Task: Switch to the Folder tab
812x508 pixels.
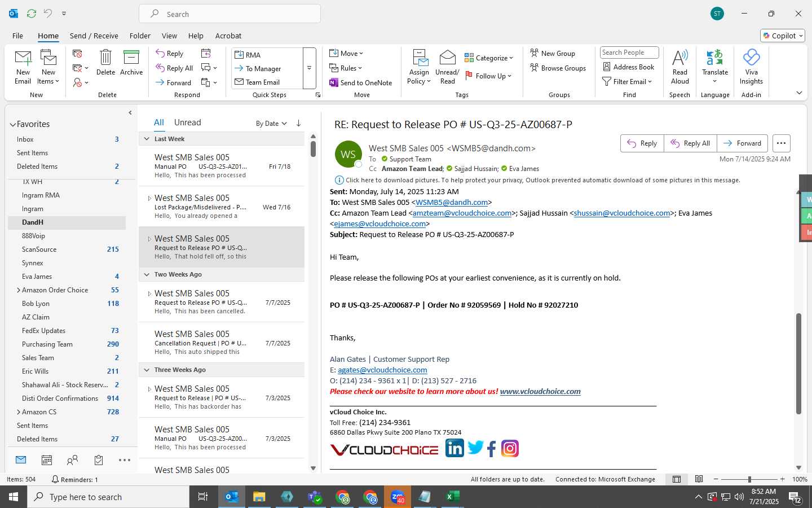Action: click(x=140, y=36)
